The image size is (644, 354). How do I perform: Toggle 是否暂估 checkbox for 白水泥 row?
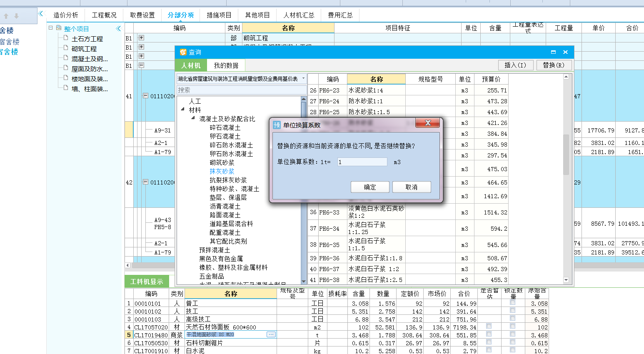(x=489, y=350)
